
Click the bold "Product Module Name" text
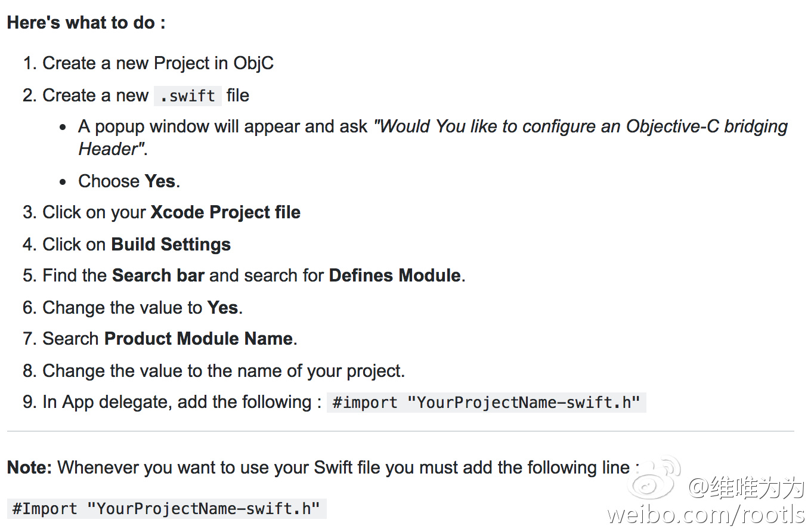pos(199,339)
